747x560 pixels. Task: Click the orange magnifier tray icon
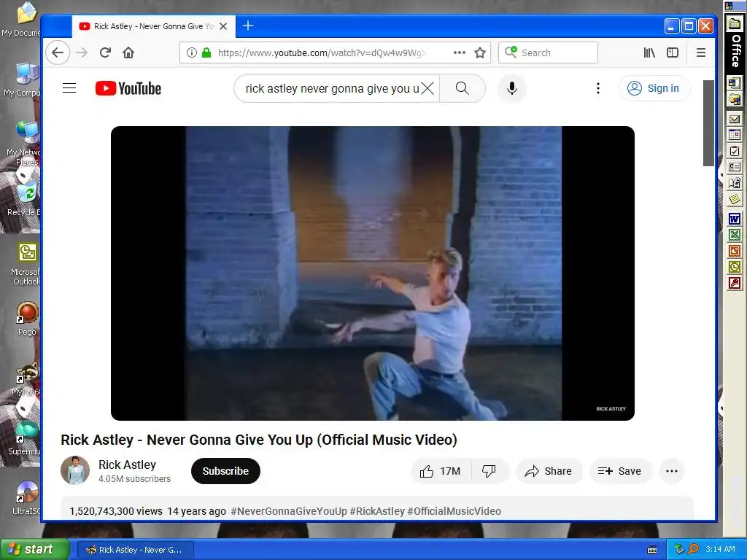click(694, 549)
